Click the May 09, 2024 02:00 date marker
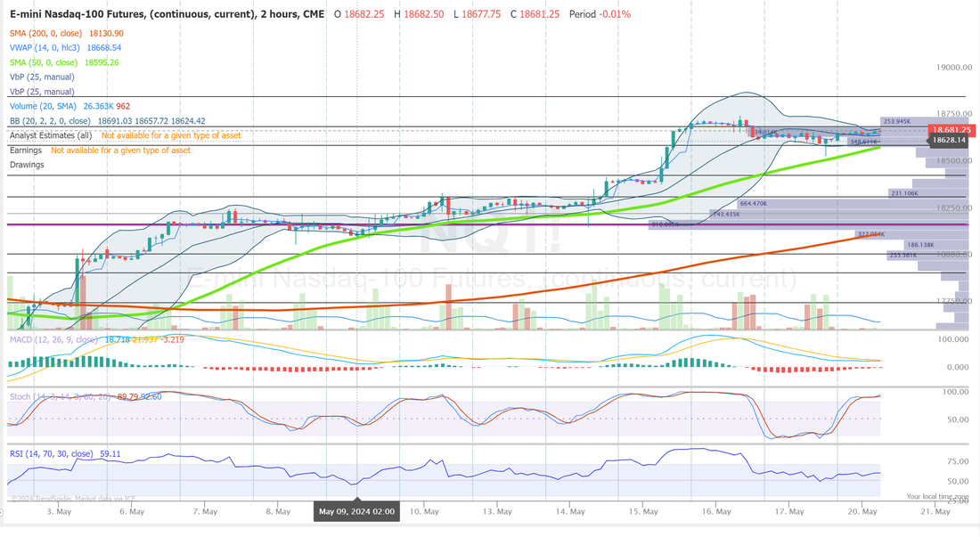This screenshot has height=537, width=980. 357,511
